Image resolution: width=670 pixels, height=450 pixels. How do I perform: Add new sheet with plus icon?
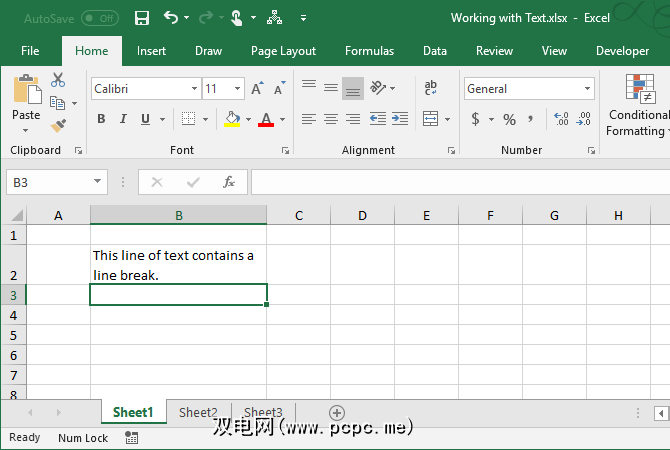point(337,412)
